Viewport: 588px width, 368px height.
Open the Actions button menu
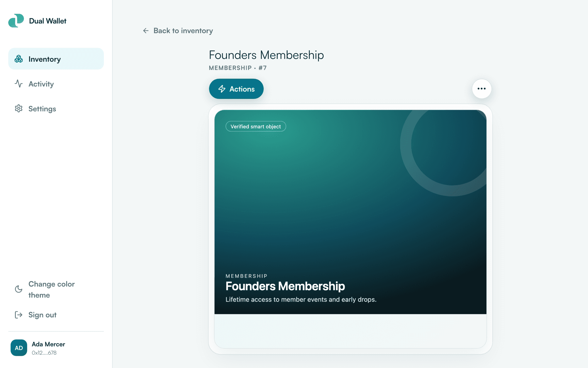(x=236, y=89)
